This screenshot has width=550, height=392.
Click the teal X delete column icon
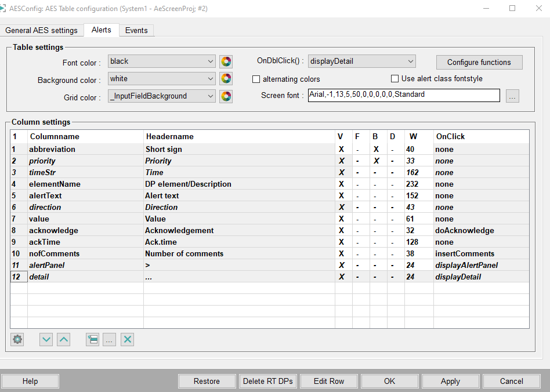tap(127, 340)
